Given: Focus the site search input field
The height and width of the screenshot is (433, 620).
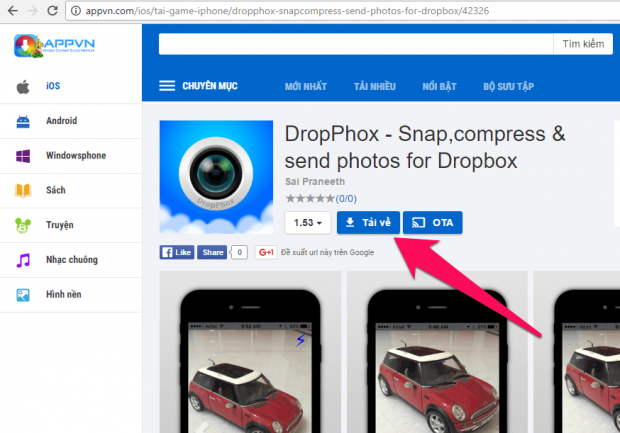Looking at the screenshot, I should click(356, 44).
